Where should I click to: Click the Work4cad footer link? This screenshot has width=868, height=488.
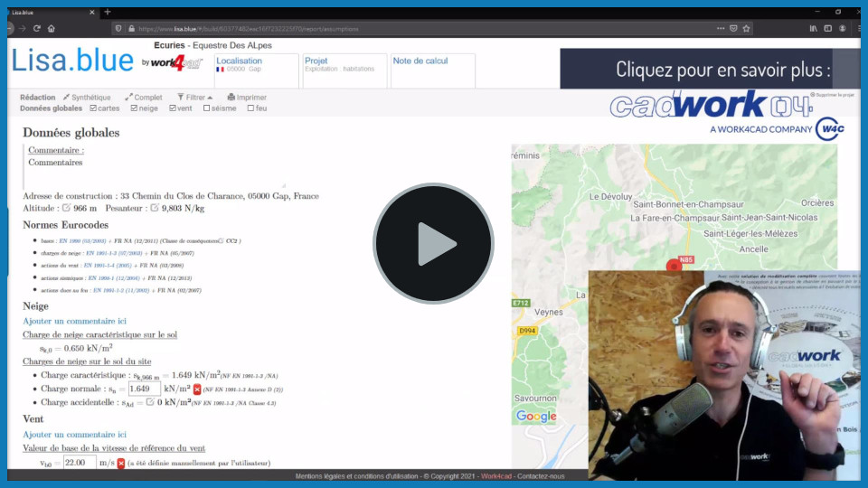[x=496, y=476]
